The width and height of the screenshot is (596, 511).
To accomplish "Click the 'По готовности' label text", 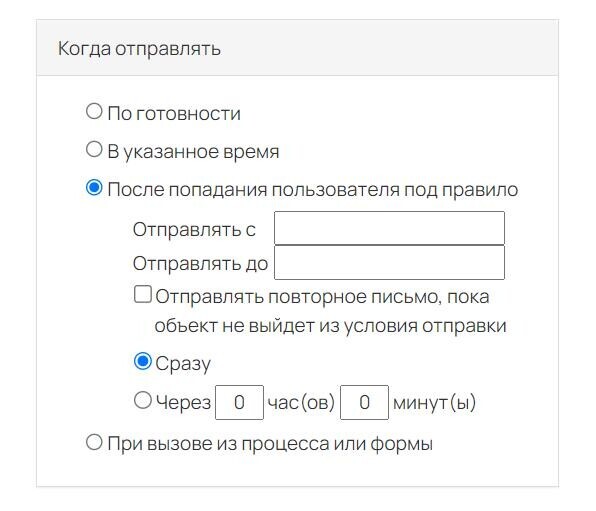I will pos(174,113).
